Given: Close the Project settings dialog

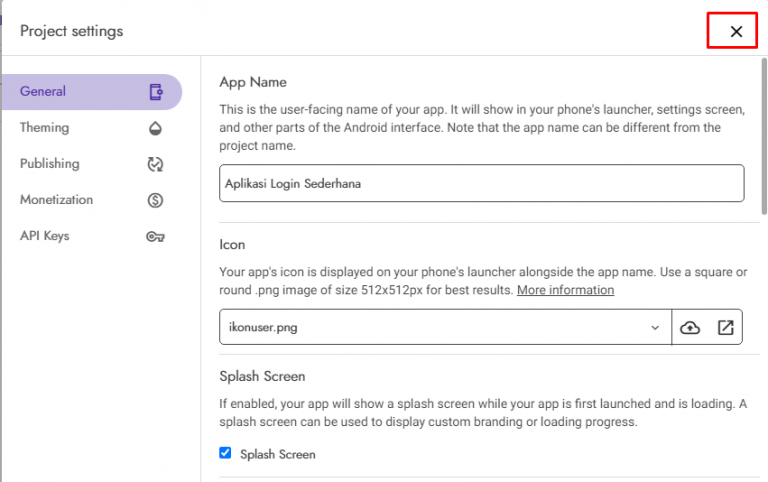Looking at the screenshot, I should point(736,32).
